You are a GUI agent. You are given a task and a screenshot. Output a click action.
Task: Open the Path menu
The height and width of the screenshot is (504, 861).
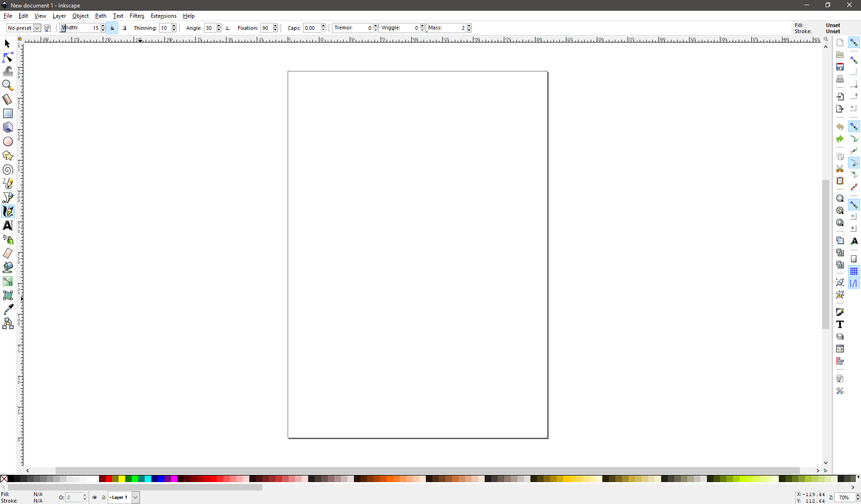(100, 16)
